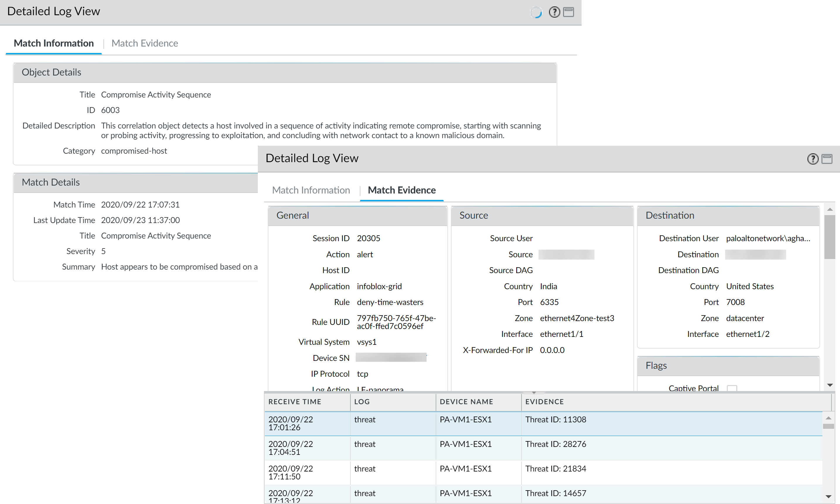Select front window's Match Evidence tab
This screenshot has width=840, height=504.
401,190
